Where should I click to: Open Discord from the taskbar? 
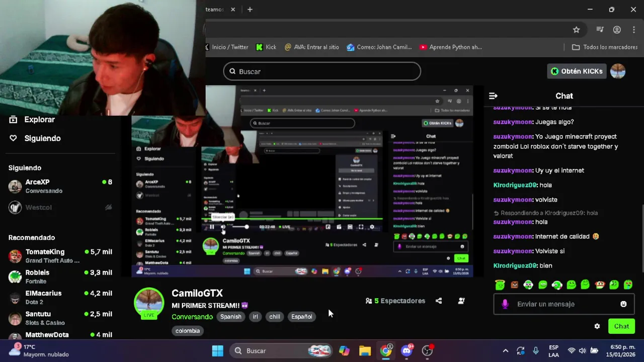tap(407, 351)
